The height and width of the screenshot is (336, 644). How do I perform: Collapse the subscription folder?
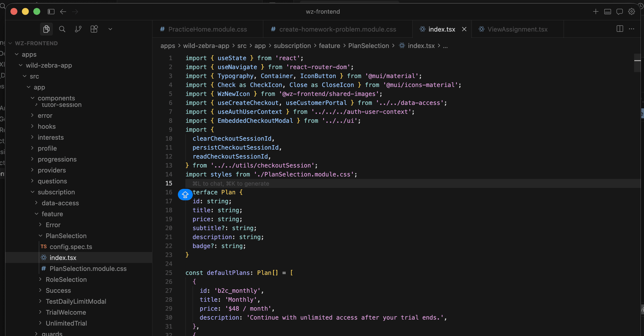pyautogui.click(x=56, y=192)
